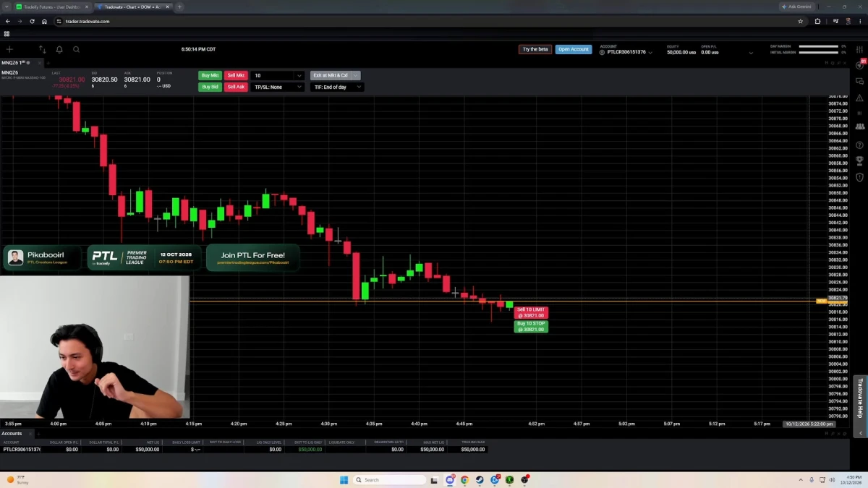Screen dimensions: 868x488
Task: Go to the browser home icon
Action: pos(44,21)
